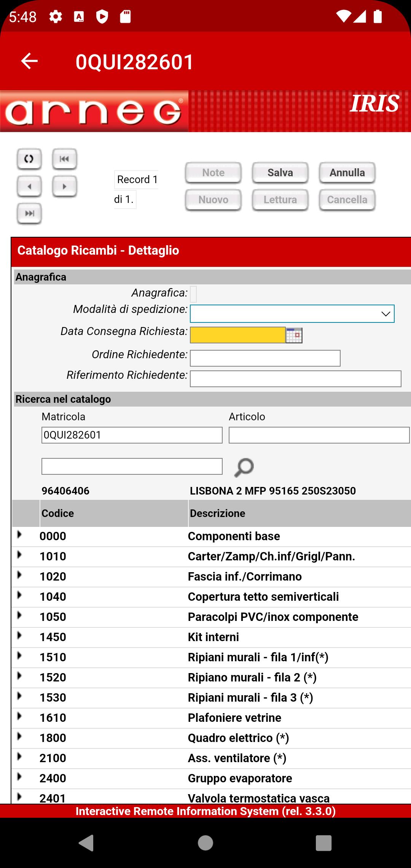
Task: Expand row 1510 Ripiani murali fila 1
Action: click(x=19, y=656)
